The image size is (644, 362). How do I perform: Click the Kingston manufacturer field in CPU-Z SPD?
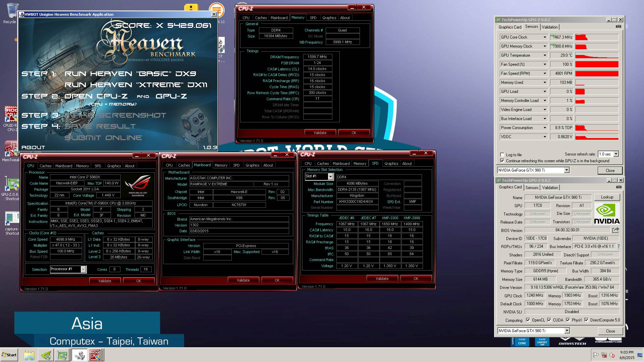coord(357,196)
